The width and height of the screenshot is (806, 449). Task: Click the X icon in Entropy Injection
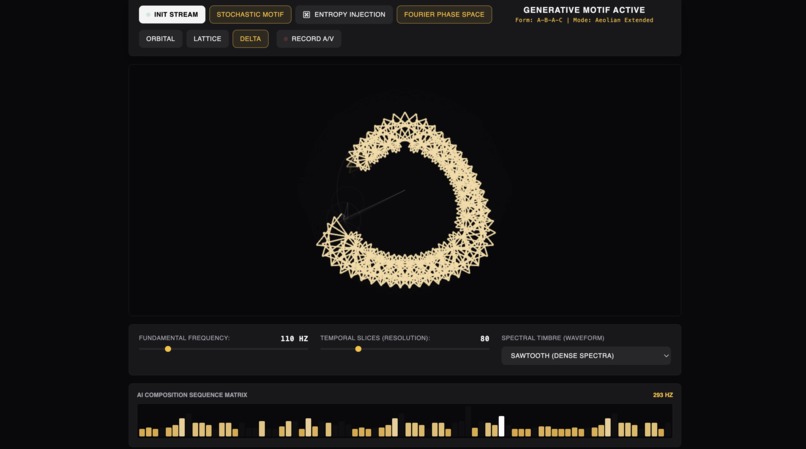point(306,14)
